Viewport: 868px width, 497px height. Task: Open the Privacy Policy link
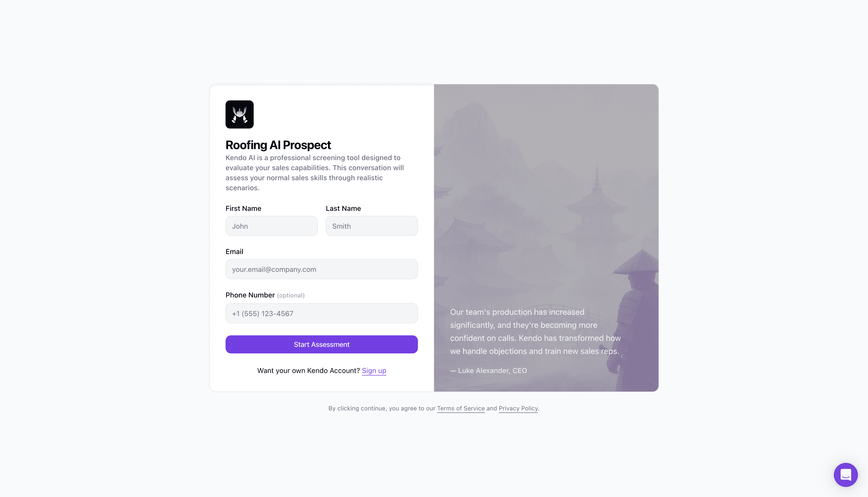tap(518, 408)
